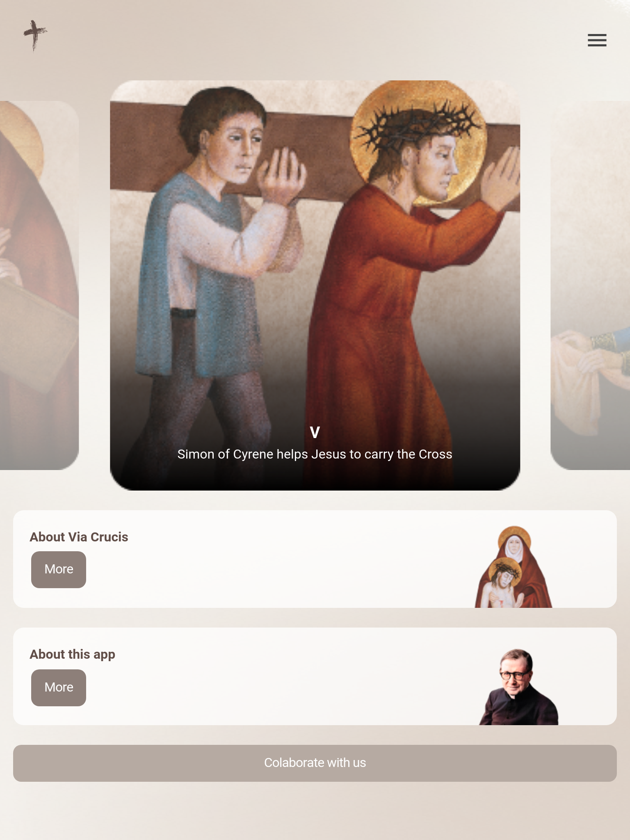This screenshot has height=840, width=630.
Task: Open station V Simon of Cyrene card
Action: [x=315, y=285]
